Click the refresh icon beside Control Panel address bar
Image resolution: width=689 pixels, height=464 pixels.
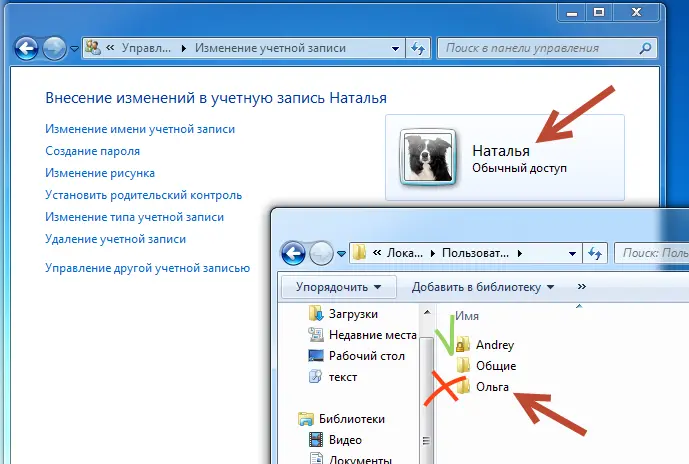click(420, 47)
